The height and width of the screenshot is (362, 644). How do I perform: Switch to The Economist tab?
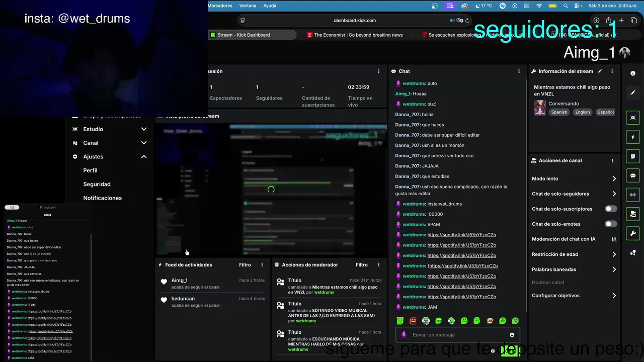coord(355,35)
